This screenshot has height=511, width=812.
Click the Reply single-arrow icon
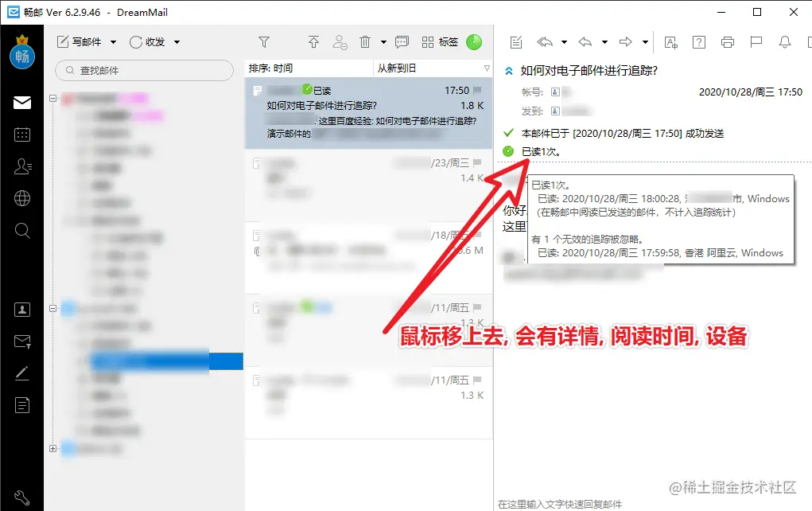[585, 42]
